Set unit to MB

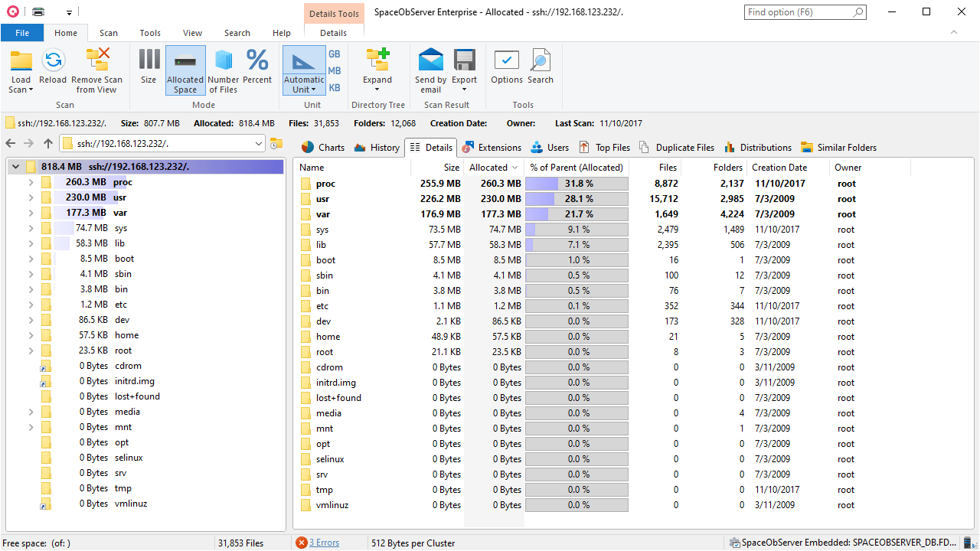[335, 71]
